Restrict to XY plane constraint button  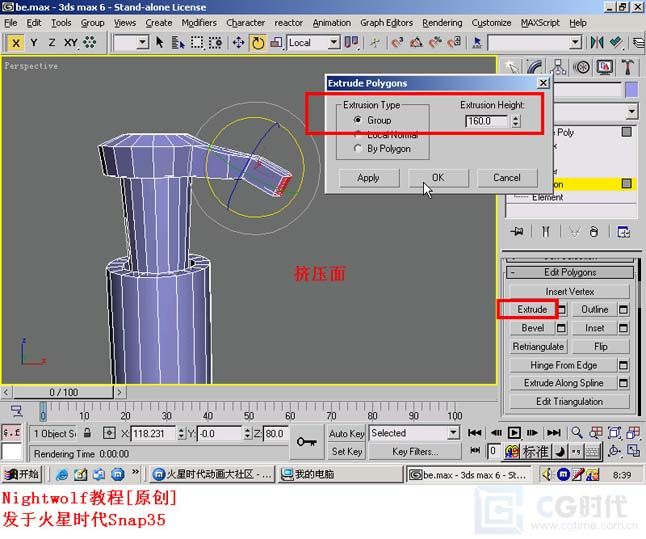[x=70, y=43]
